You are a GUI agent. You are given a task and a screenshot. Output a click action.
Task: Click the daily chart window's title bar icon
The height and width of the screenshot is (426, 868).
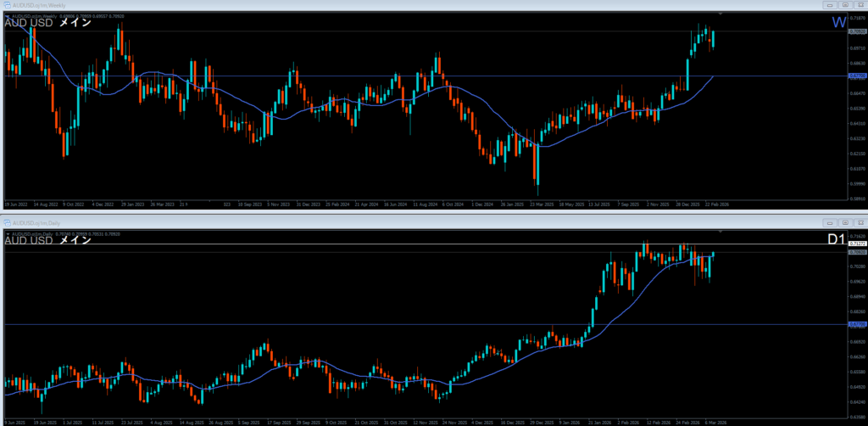pyautogui.click(x=5, y=222)
